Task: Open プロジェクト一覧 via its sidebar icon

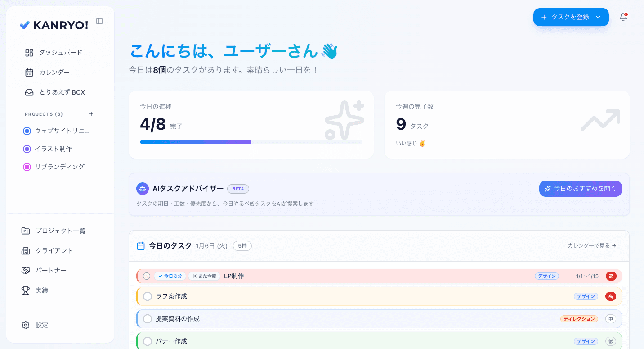Action: (x=29, y=231)
